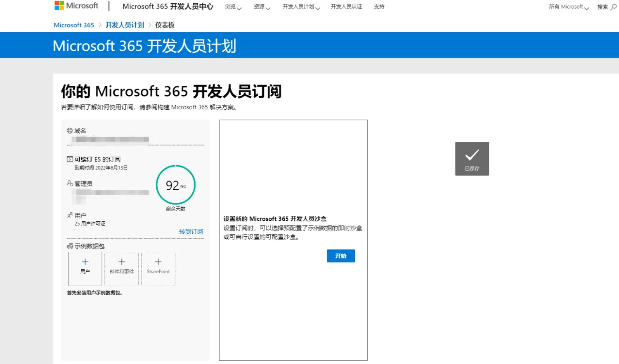Viewport: 619px width, 364px height.
Task: Open the 浏览 dropdown menu
Action: tap(233, 7)
